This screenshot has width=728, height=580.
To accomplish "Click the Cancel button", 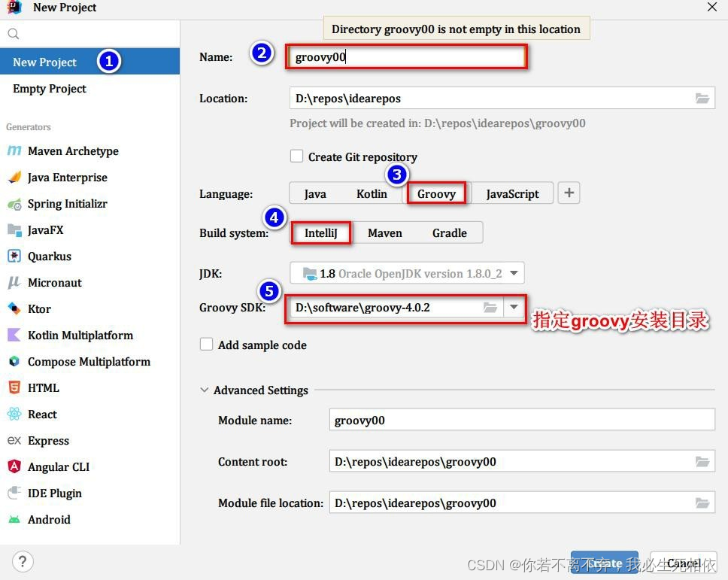I will click(x=684, y=563).
